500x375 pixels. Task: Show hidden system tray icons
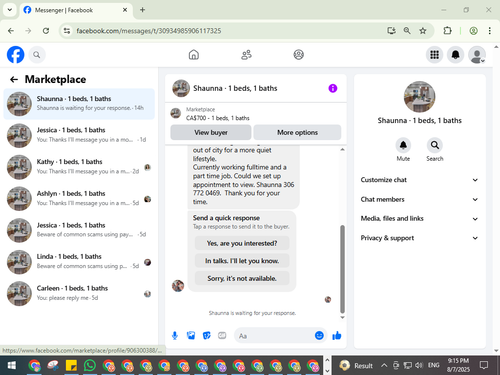384,366
